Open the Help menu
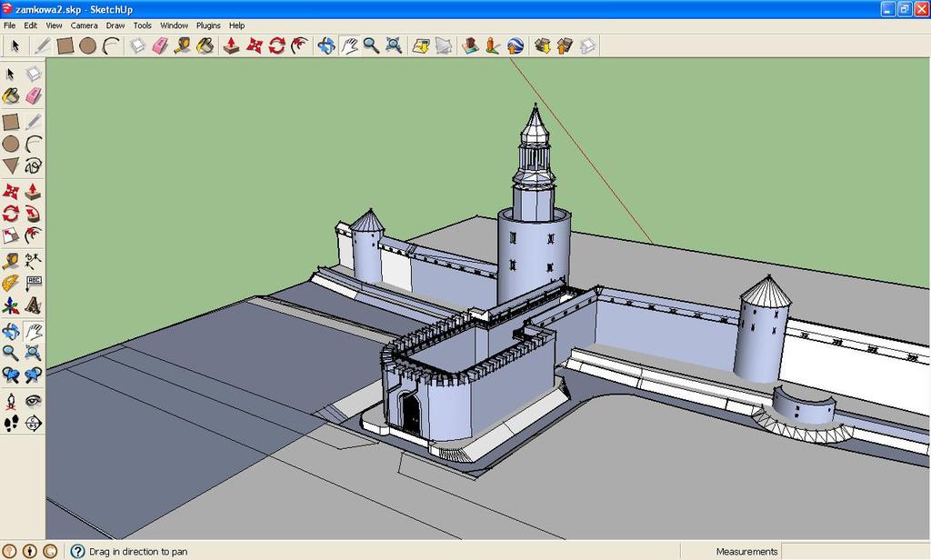 (237, 25)
